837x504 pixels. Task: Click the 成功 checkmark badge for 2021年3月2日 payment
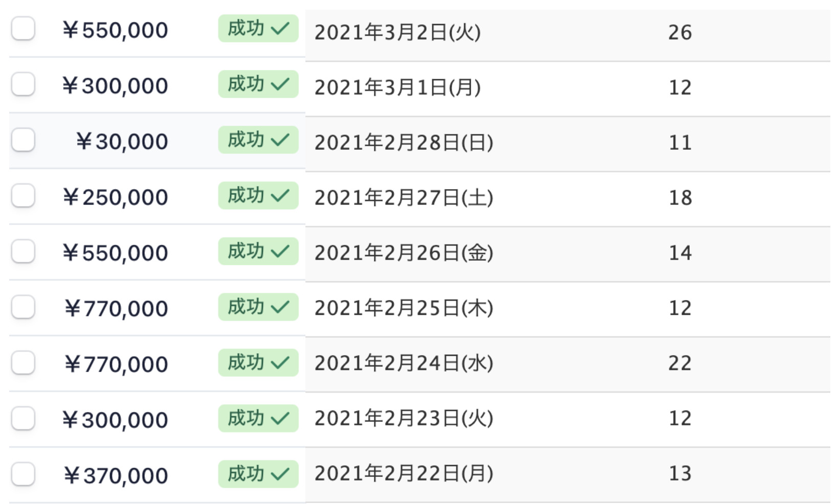(x=258, y=29)
